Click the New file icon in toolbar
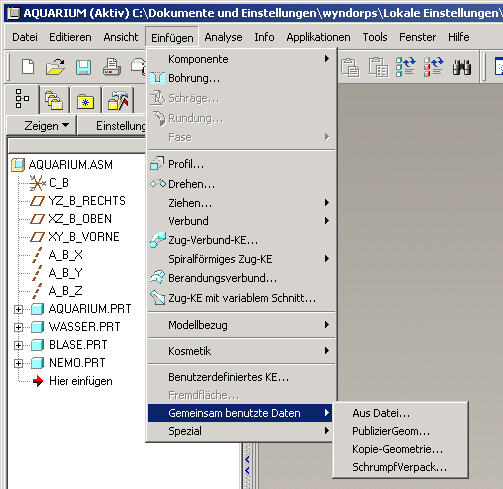Viewport: 503px width, 489px height. tap(28, 67)
